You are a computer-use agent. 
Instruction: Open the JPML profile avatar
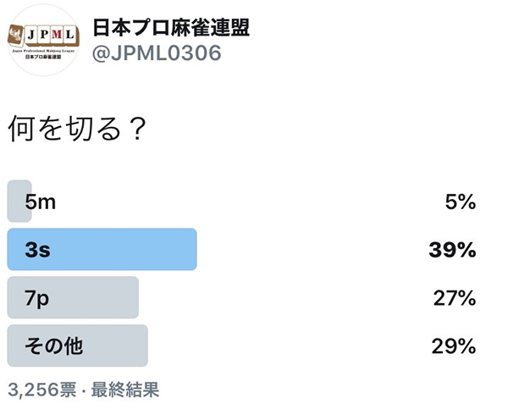pos(43,40)
